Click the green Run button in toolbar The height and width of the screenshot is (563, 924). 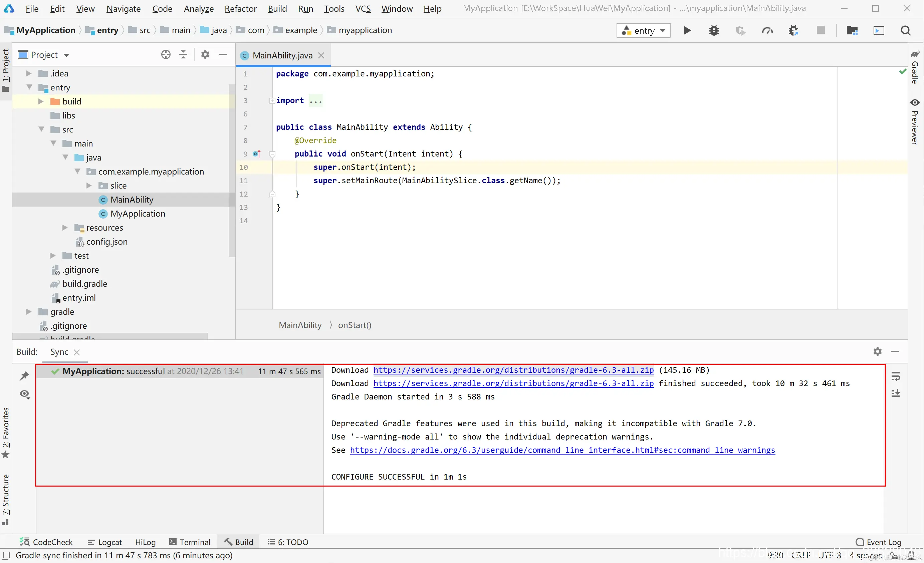pos(687,30)
